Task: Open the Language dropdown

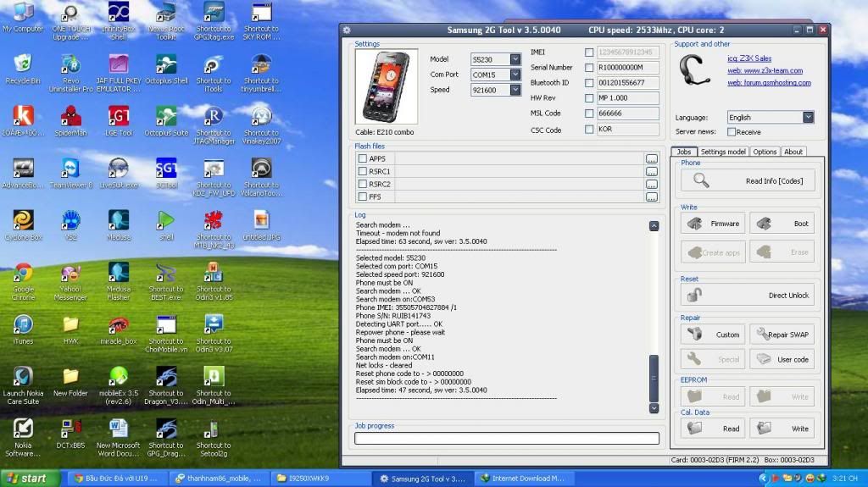Action: 808,118
